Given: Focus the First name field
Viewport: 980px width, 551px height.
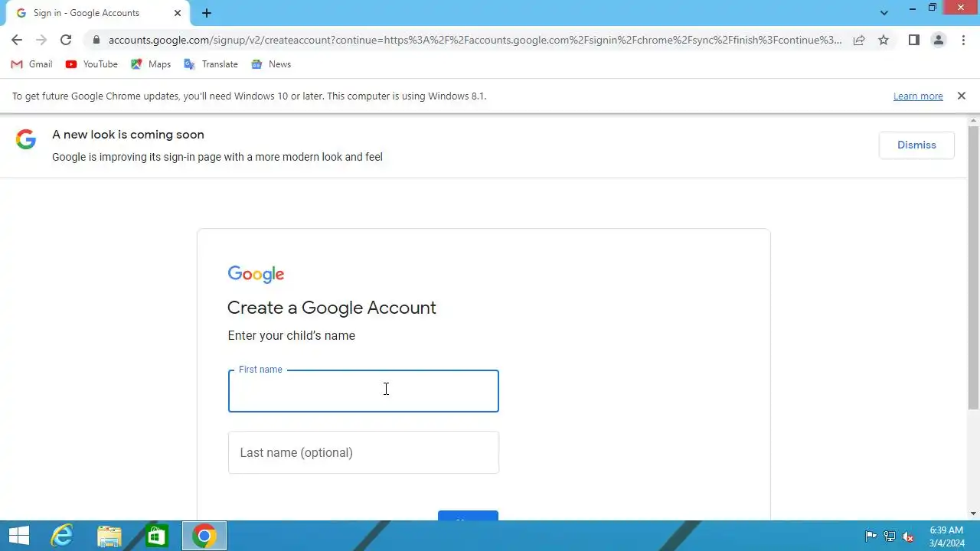Looking at the screenshot, I should (x=364, y=391).
